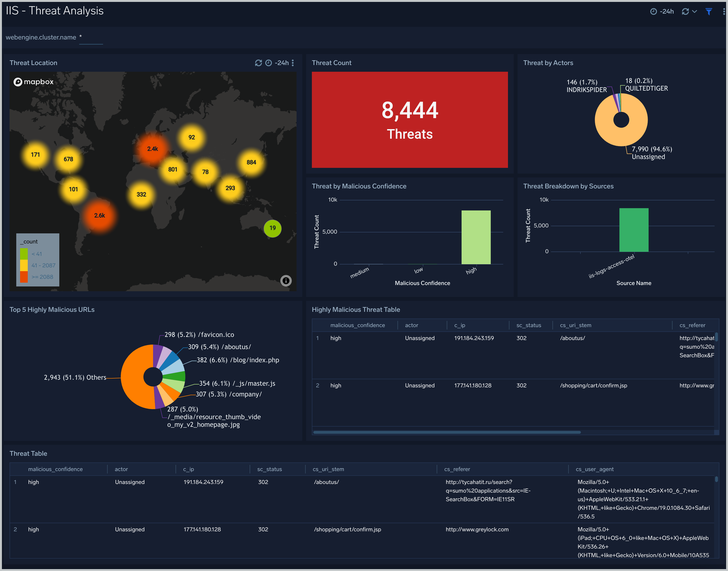This screenshot has width=728, height=571.
Task: Click the dashboard refresh icon
Action: [x=685, y=11]
